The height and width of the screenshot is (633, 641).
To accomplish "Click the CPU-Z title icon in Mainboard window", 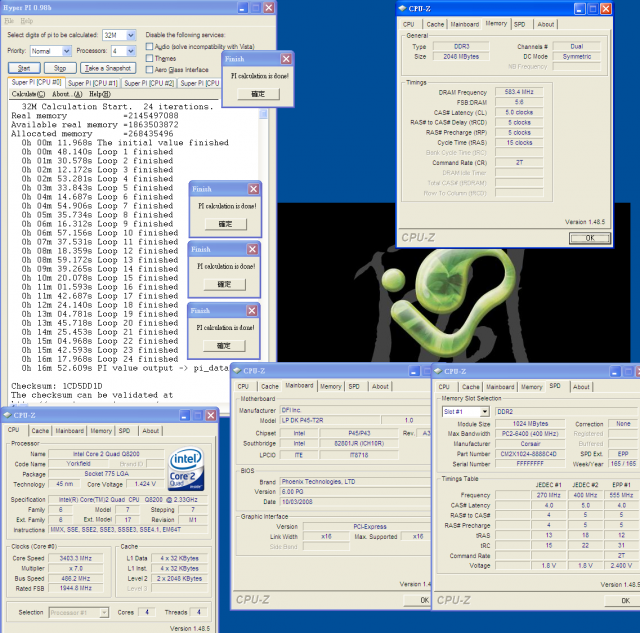I will tap(237, 371).
